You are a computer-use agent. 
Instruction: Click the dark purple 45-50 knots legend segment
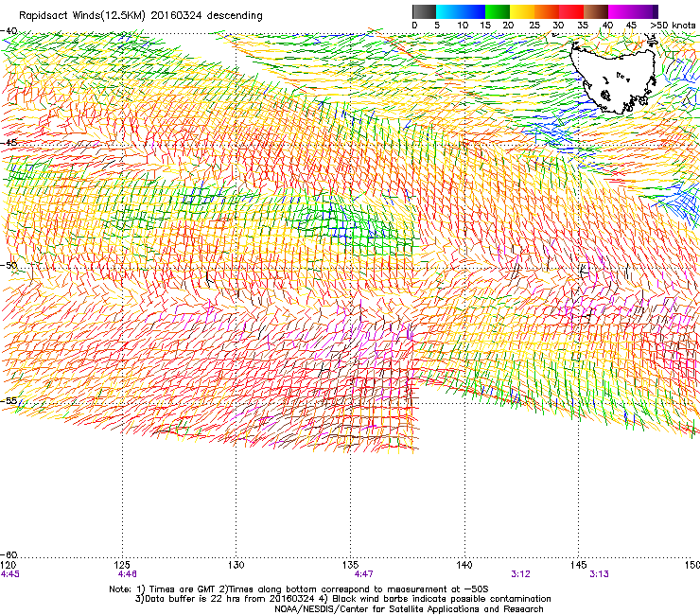pyautogui.click(x=645, y=11)
